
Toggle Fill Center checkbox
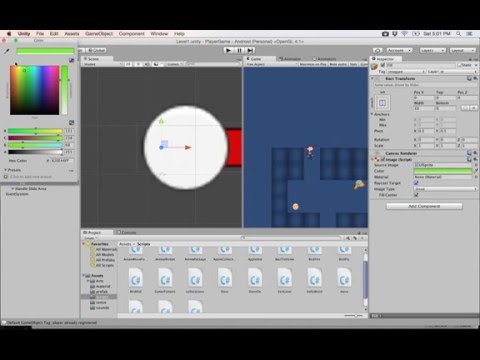pos(416,195)
